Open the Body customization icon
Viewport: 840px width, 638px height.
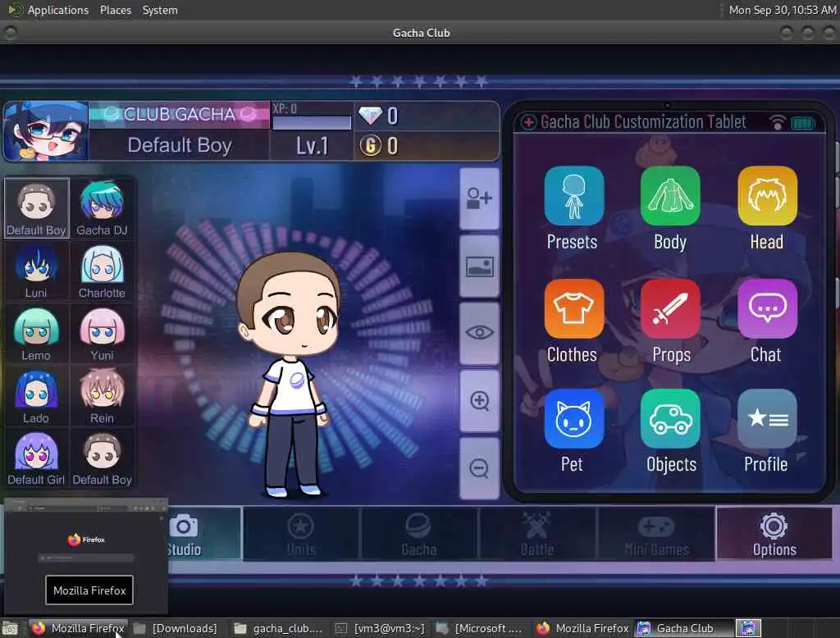pyautogui.click(x=670, y=196)
